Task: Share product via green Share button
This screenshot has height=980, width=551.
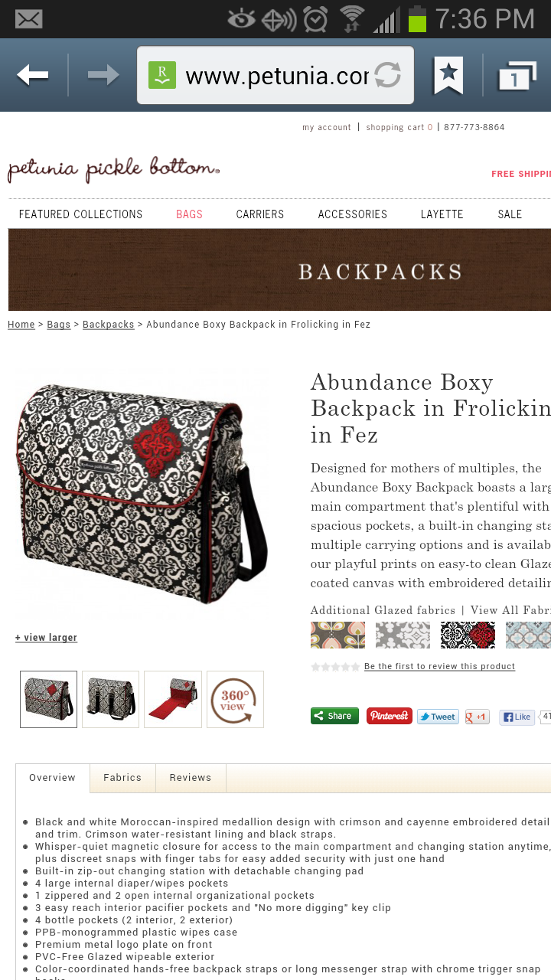Action: click(334, 716)
